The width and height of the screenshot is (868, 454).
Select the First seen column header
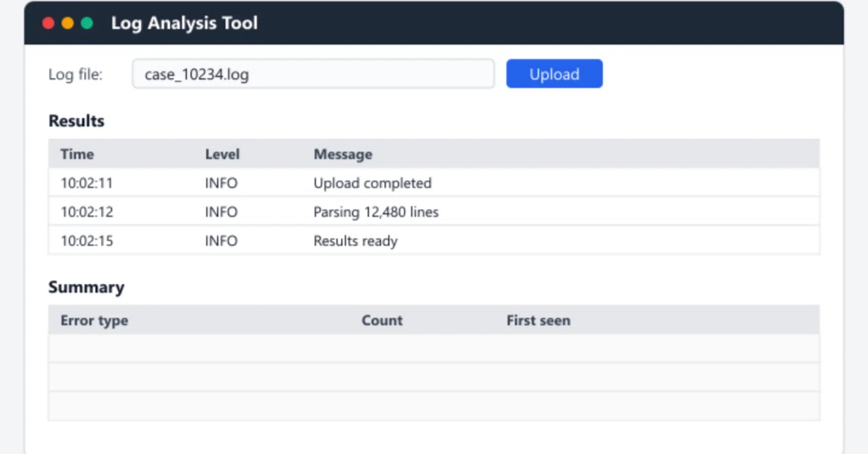pos(538,321)
